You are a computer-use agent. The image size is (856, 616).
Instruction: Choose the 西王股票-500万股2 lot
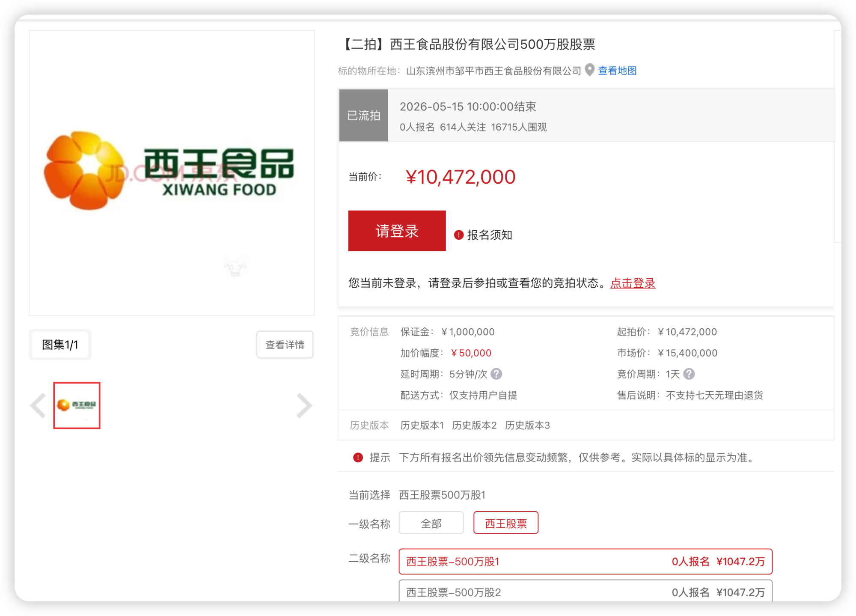click(x=586, y=592)
